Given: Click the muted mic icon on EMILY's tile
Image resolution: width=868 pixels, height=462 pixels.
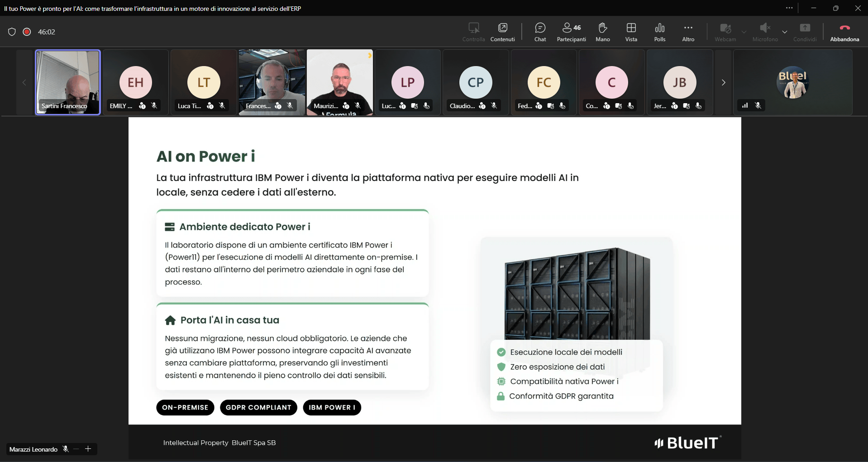Looking at the screenshot, I should pos(154,105).
